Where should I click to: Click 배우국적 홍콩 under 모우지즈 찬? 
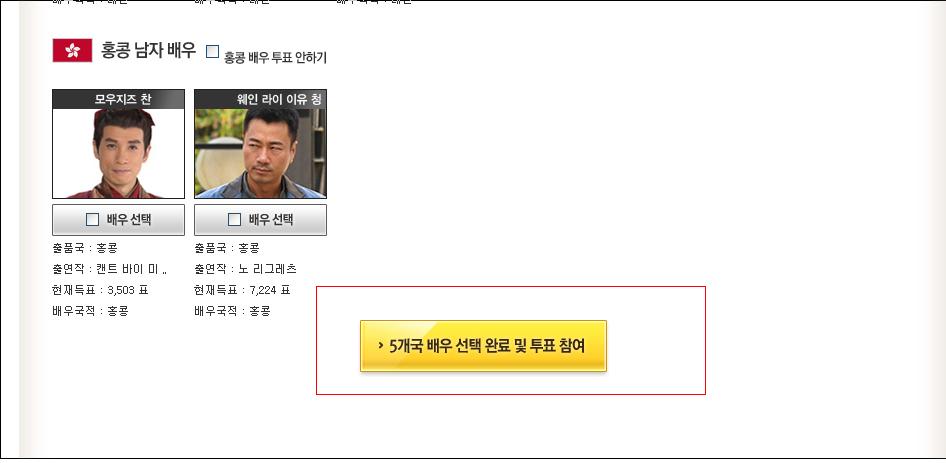[x=90, y=311]
